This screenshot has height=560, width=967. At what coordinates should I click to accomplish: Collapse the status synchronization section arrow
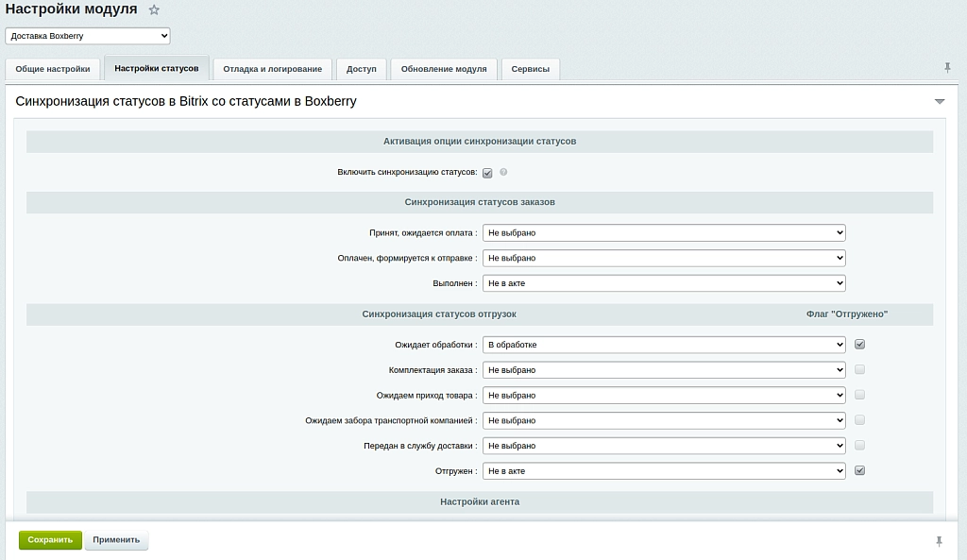tap(940, 101)
